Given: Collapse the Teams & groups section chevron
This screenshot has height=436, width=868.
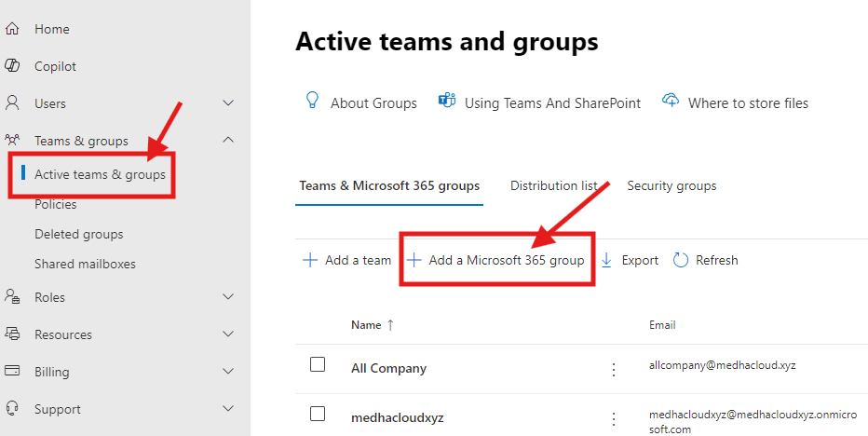Looking at the screenshot, I should tap(229, 141).
